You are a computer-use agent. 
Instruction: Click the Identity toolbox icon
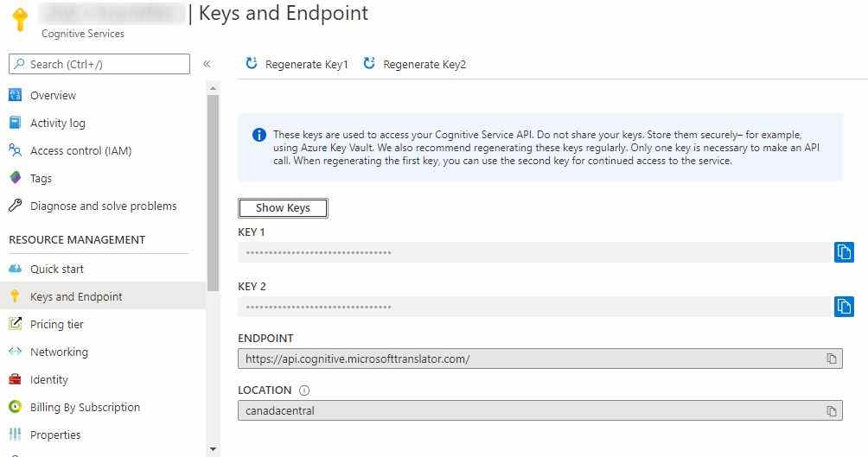pyautogui.click(x=15, y=379)
